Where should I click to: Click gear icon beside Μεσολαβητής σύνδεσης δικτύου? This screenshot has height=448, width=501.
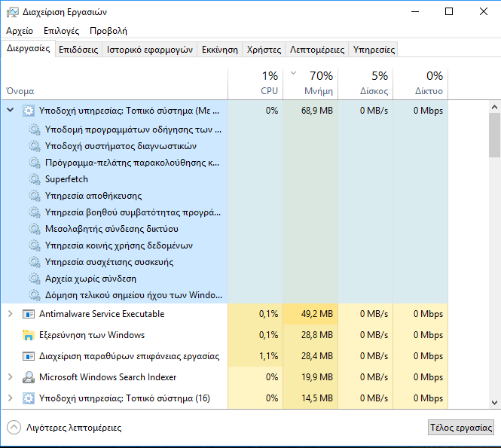(35, 229)
